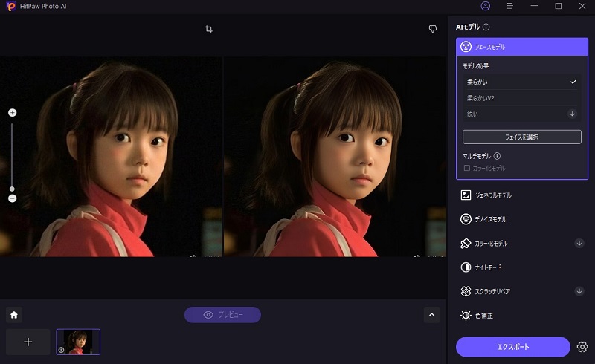The width and height of the screenshot is (595, 364).
Task: Click the colorize model paint icon
Action: pos(466,244)
